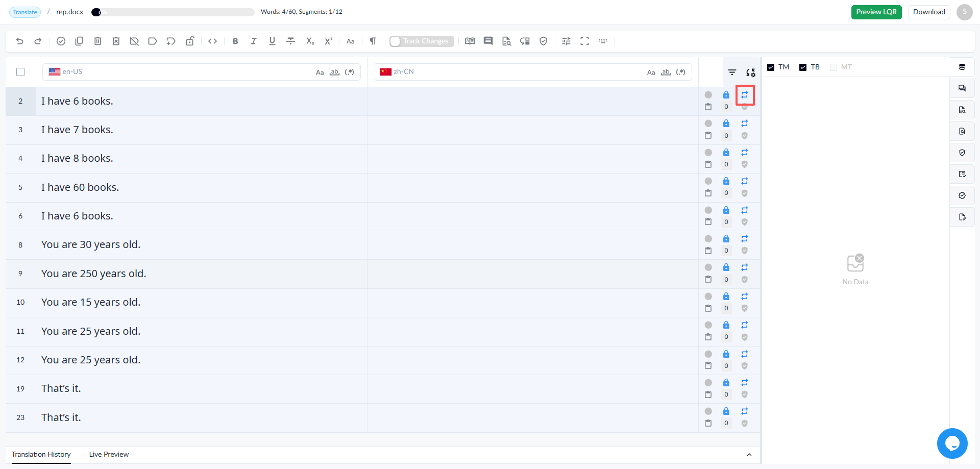Open the chat support bubble
This screenshot has width=980, height=469.
(x=952, y=443)
